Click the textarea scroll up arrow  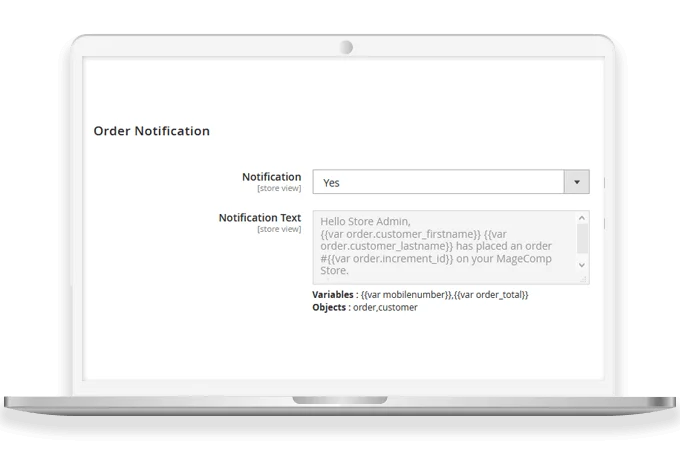pyautogui.click(x=582, y=218)
